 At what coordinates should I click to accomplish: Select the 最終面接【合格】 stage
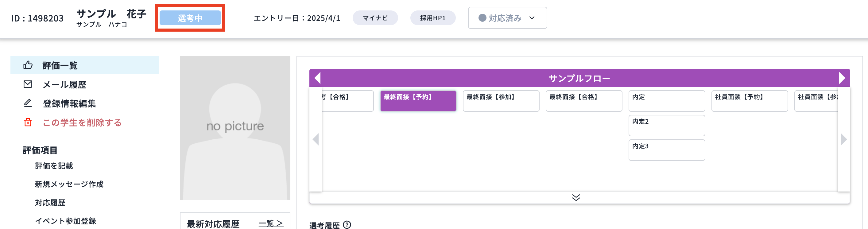583,101
